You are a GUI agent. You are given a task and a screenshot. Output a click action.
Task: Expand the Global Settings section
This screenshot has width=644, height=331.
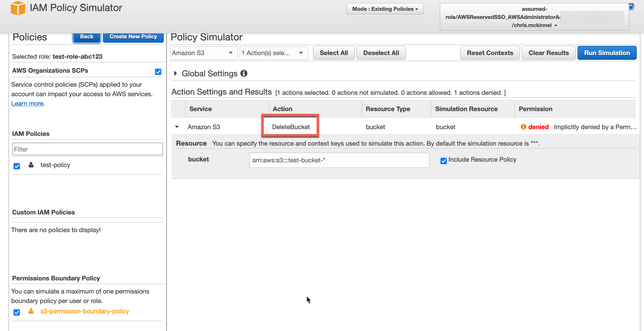[x=176, y=73]
